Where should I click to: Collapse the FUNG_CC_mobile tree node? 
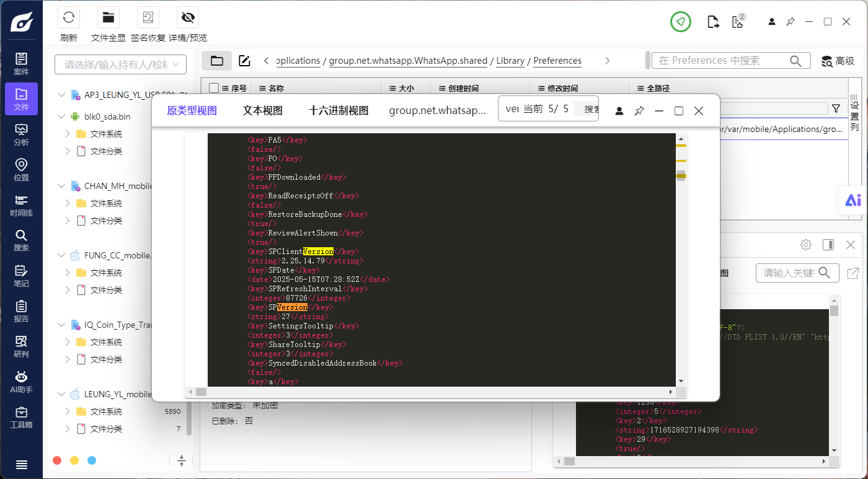61,255
